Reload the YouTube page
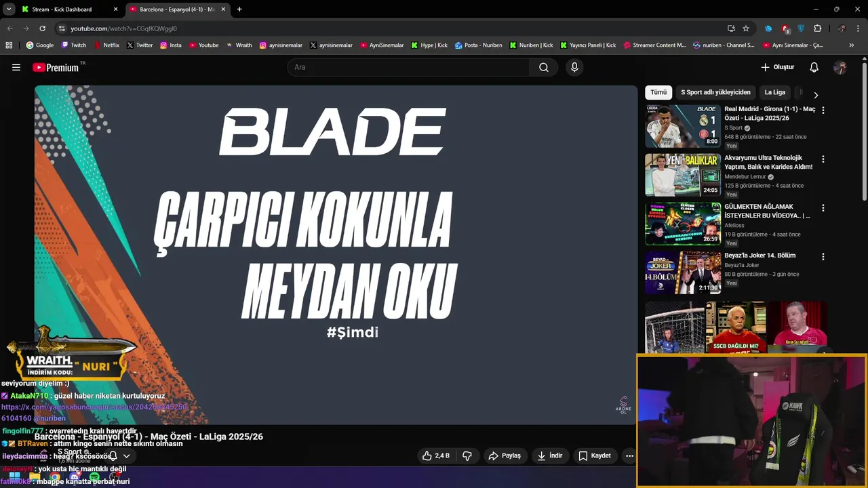 click(42, 28)
